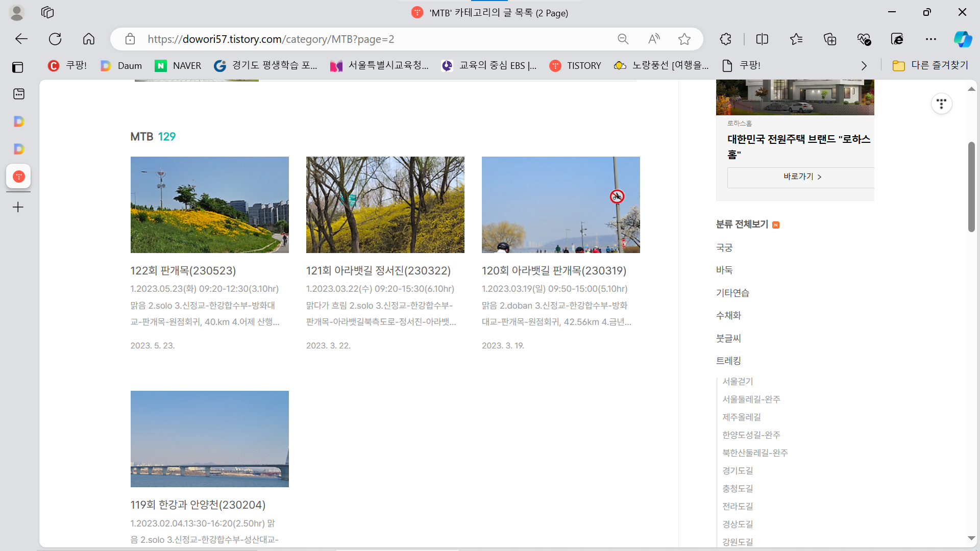Open post 122회 판개목(230523)
This screenshot has height=551, width=980.
pos(183,270)
